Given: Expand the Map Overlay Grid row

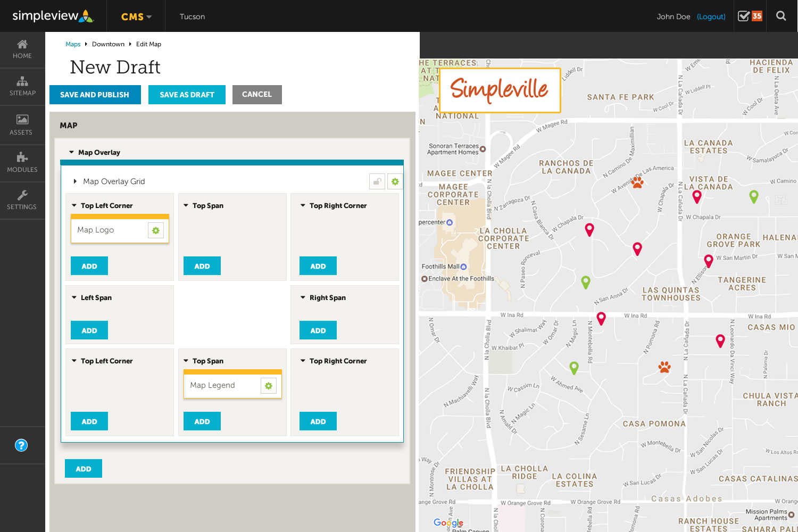Looking at the screenshot, I should click(x=75, y=181).
